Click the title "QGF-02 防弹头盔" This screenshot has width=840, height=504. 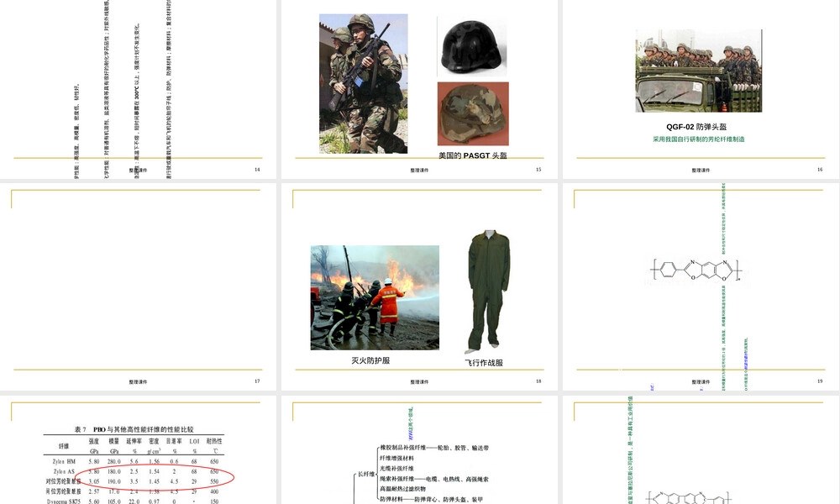coord(696,127)
